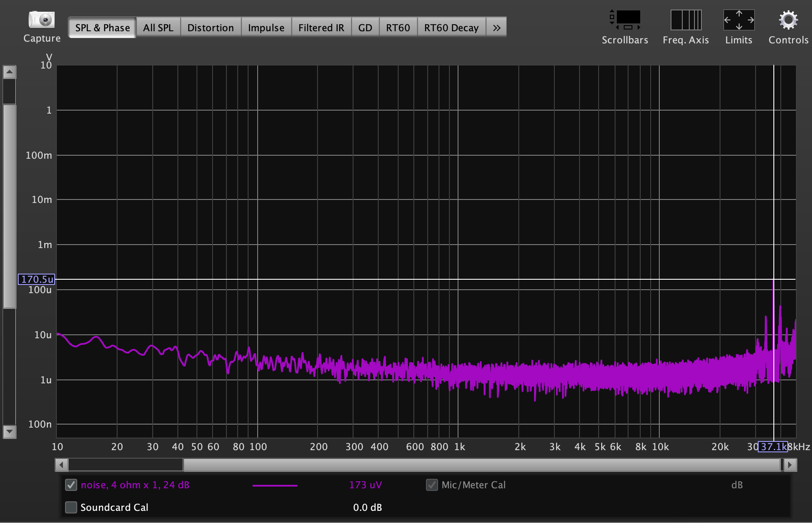Open the RT60 Decay tab
Viewport: 812px width, 523px height.
coord(452,28)
